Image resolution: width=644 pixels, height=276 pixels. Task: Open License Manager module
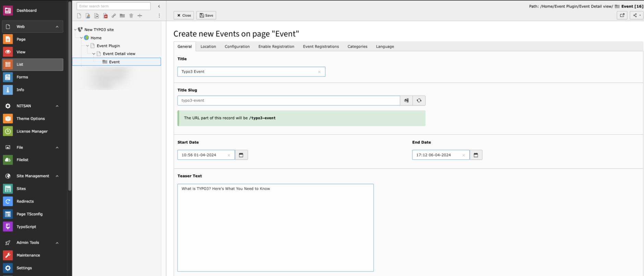33,131
